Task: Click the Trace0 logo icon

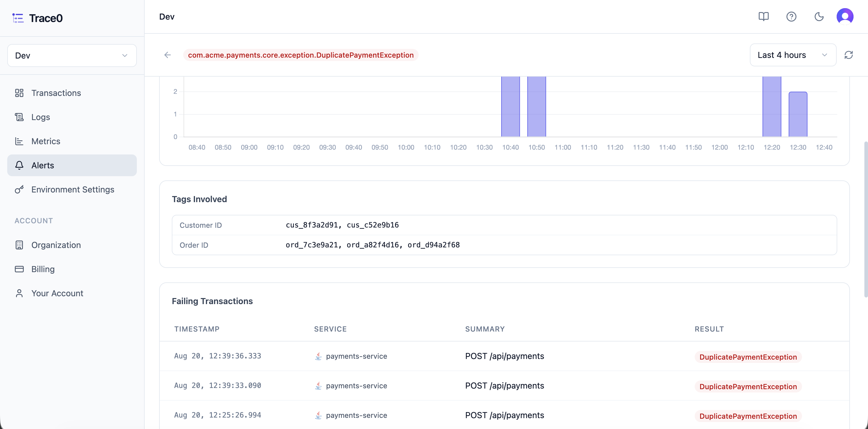Action: pyautogui.click(x=18, y=18)
